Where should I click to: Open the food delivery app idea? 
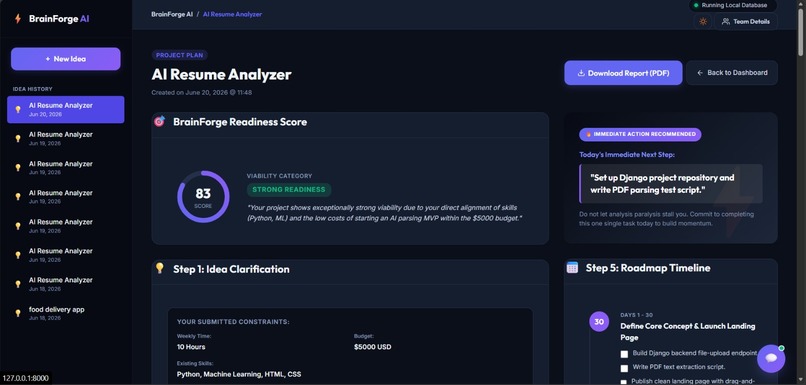point(66,314)
